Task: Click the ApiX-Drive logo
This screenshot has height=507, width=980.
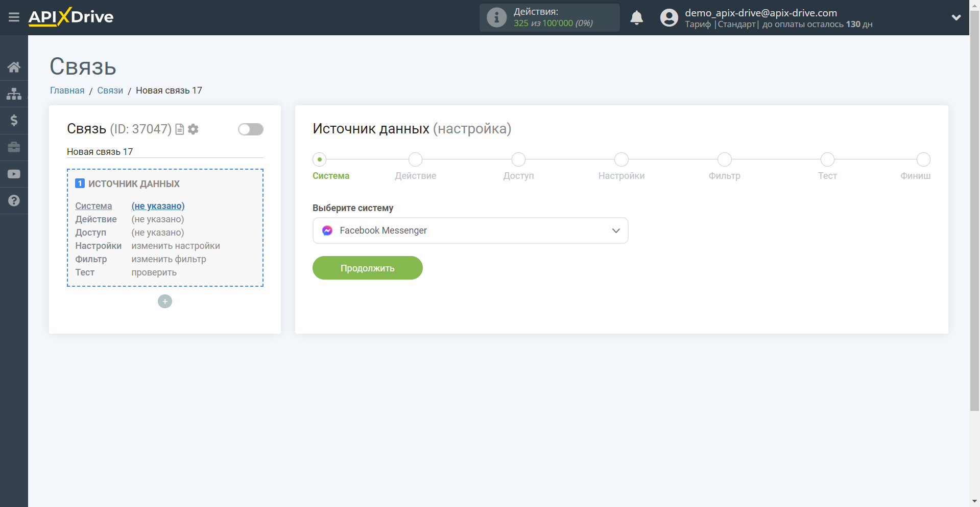Action: (x=71, y=17)
